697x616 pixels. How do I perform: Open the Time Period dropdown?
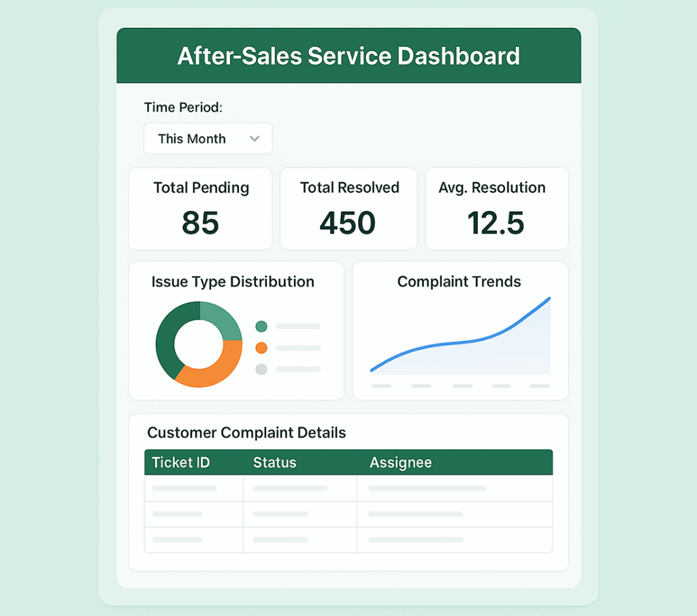[x=208, y=138]
